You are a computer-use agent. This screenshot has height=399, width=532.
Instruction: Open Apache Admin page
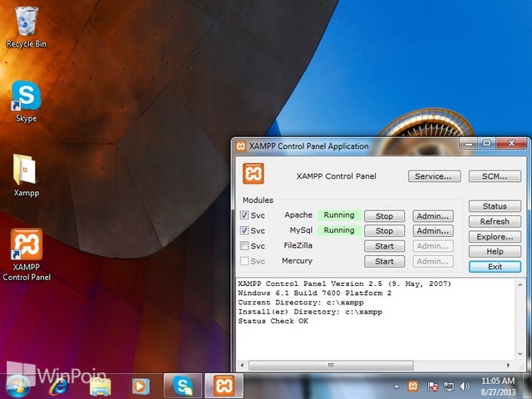click(433, 216)
